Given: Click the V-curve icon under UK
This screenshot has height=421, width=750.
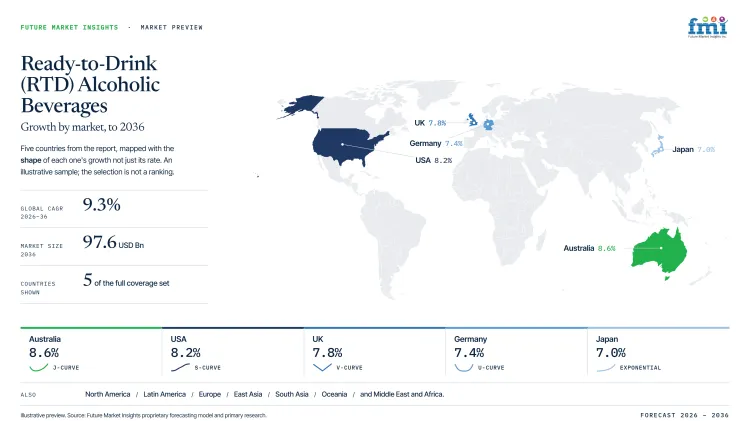Looking at the screenshot, I should [x=322, y=367].
